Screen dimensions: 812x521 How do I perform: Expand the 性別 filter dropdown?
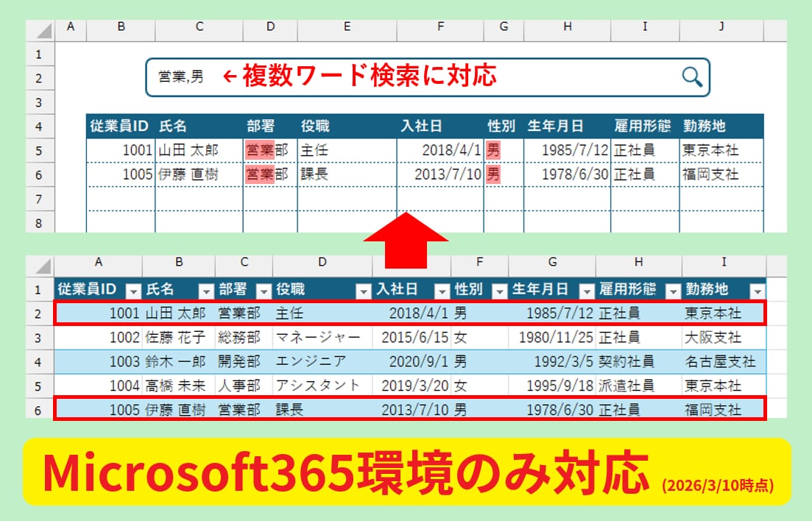[x=498, y=291]
